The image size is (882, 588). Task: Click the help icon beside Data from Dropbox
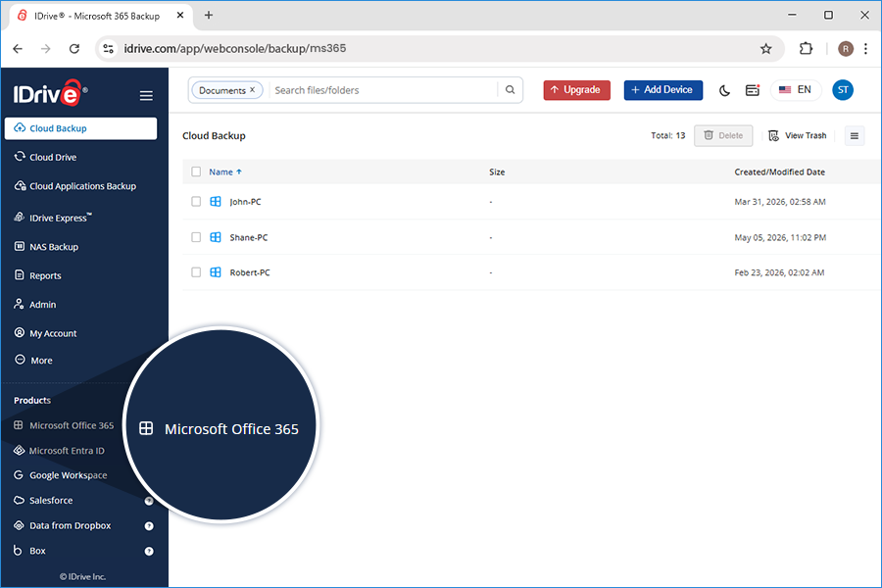point(149,526)
